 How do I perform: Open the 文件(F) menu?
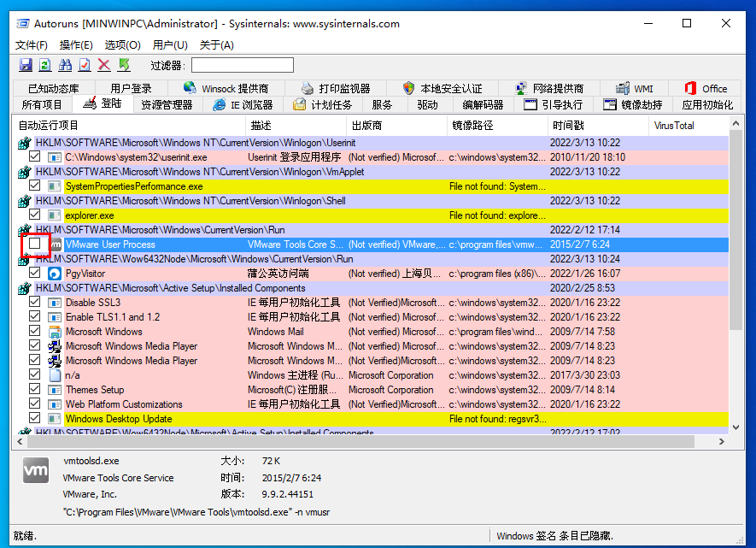[32, 44]
